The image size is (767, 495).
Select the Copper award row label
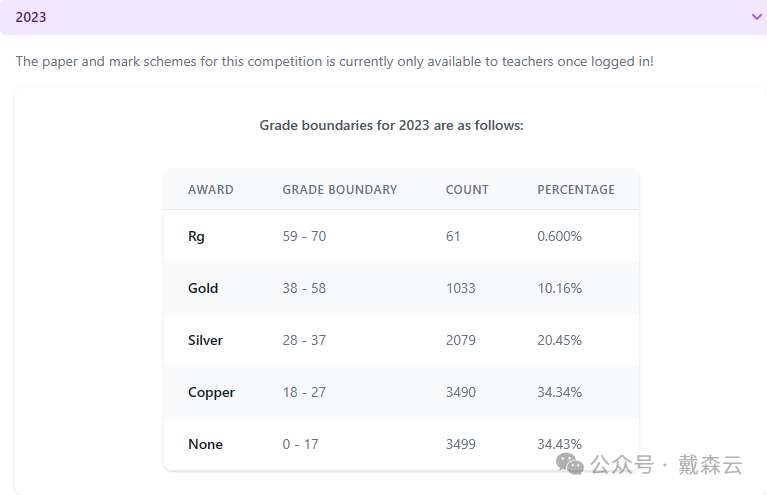point(211,393)
